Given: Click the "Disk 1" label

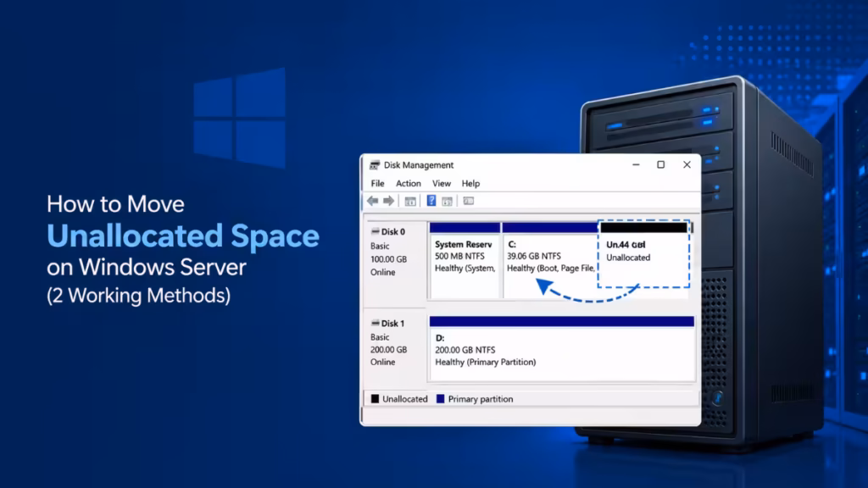Looking at the screenshot, I should click(392, 323).
